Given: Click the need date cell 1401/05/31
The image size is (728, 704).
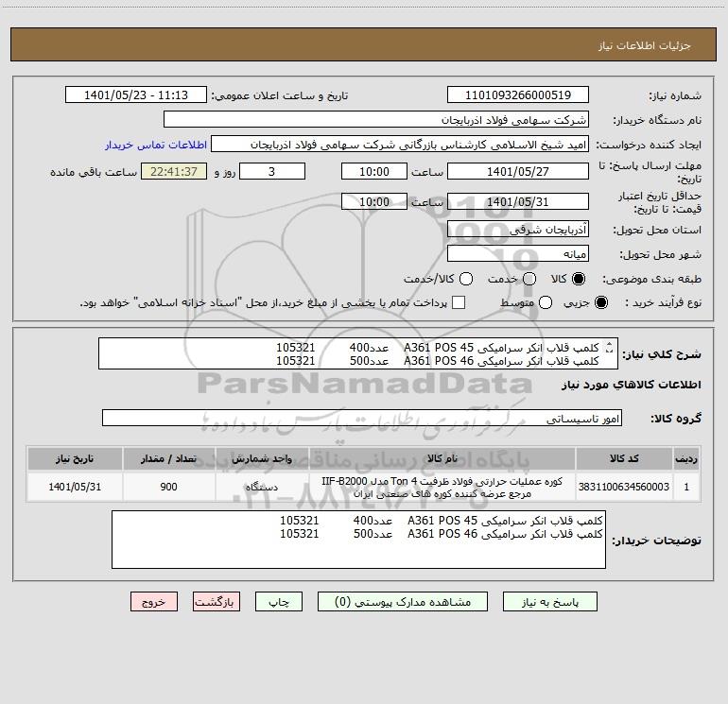Looking at the screenshot, I should [x=75, y=487].
